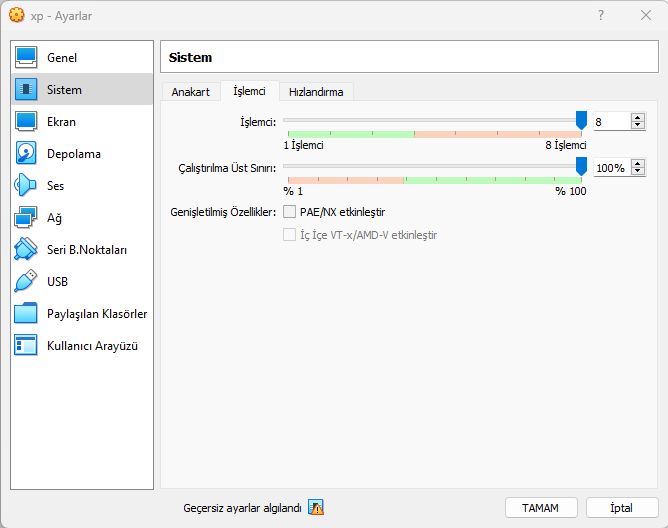Select the Ekran monitor icon

26,122
